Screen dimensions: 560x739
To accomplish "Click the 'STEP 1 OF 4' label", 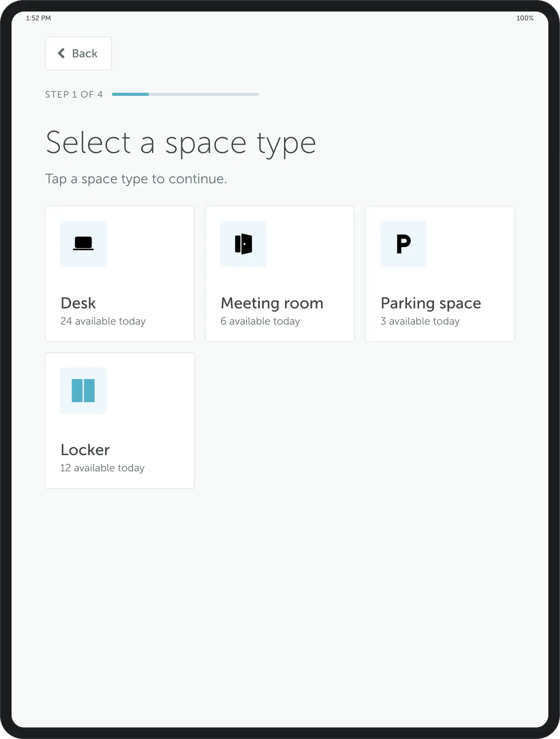I will pos(74,94).
